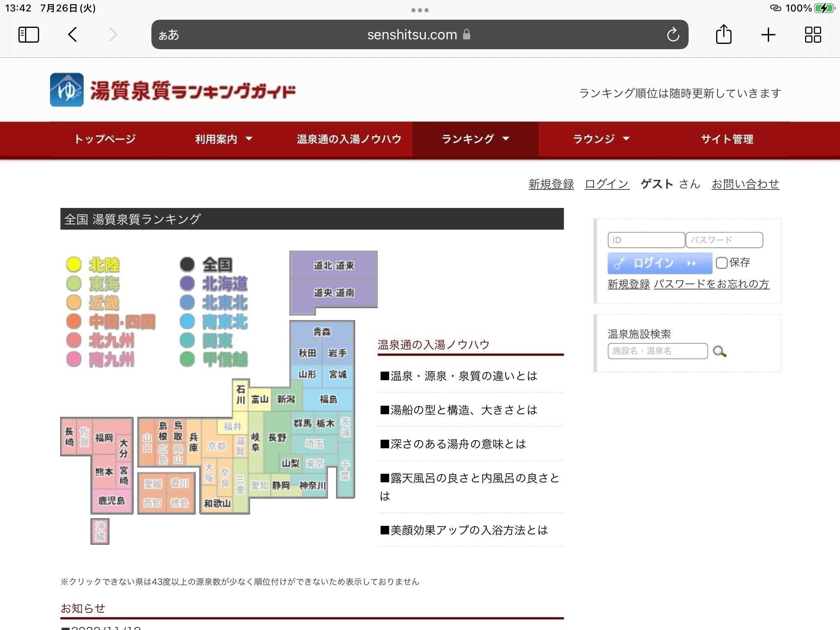Open the Safari sidebar panel icon
840x630 pixels.
tap(29, 34)
